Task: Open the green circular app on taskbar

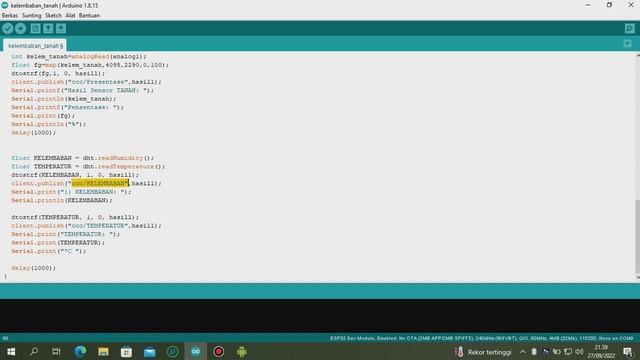Action: (173, 352)
